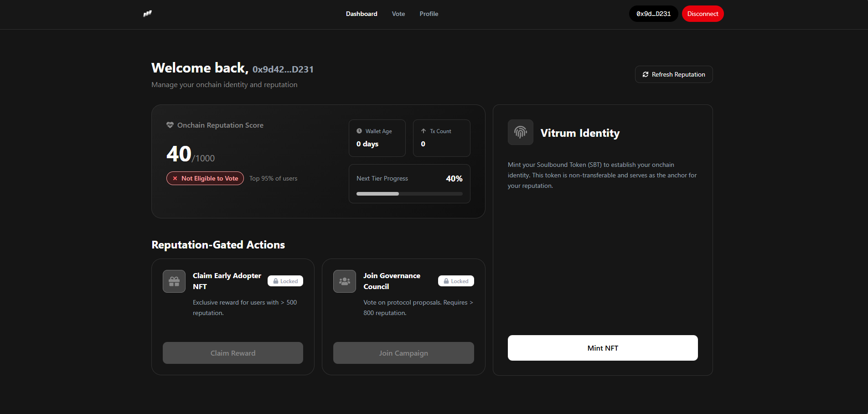Open the Dashboard nav item
The image size is (868, 414).
(x=362, y=14)
